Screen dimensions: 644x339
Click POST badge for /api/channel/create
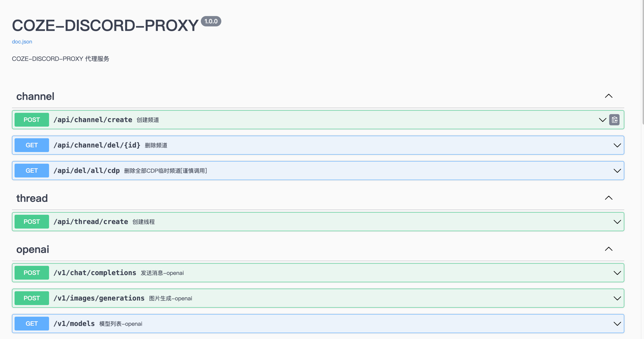(x=32, y=120)
